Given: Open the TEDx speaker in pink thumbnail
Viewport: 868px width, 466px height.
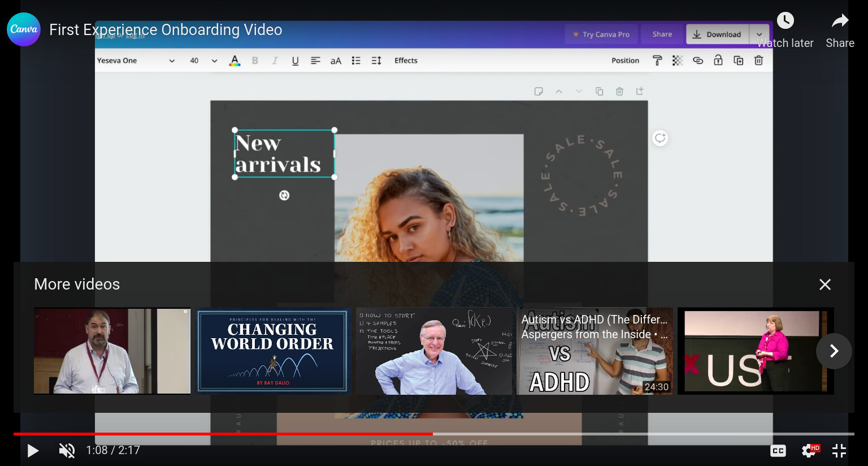Looking at the screenshot, I should [756, 351].
